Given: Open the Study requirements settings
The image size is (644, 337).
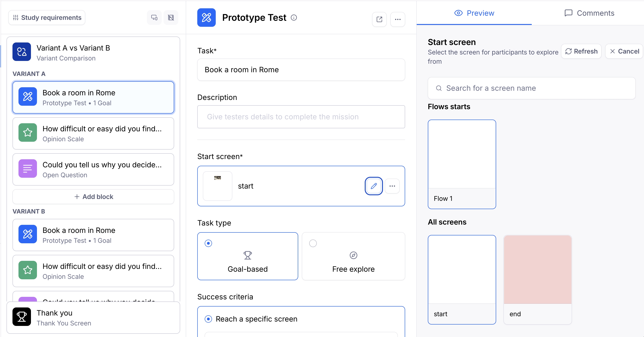Looking at the screenshot, I should [x=47, y=18].
